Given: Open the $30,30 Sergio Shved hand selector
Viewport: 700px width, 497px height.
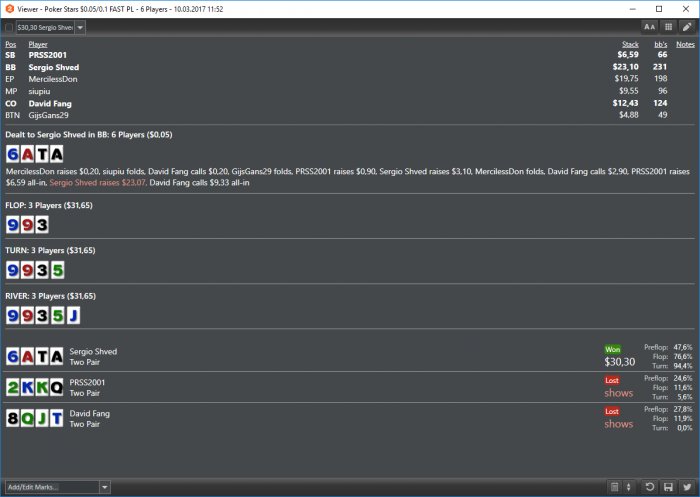Looking at the screenshot, I should (45, 28).
